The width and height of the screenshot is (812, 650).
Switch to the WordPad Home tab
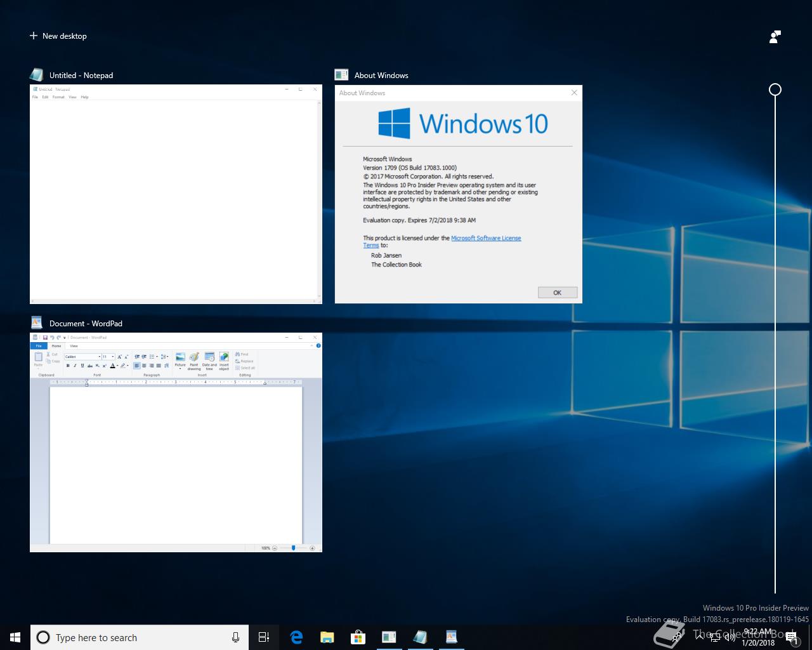(x=56, y=346)
